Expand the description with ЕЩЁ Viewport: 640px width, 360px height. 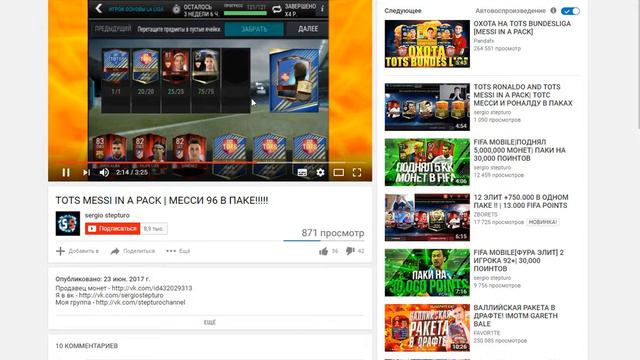(210, 322)
